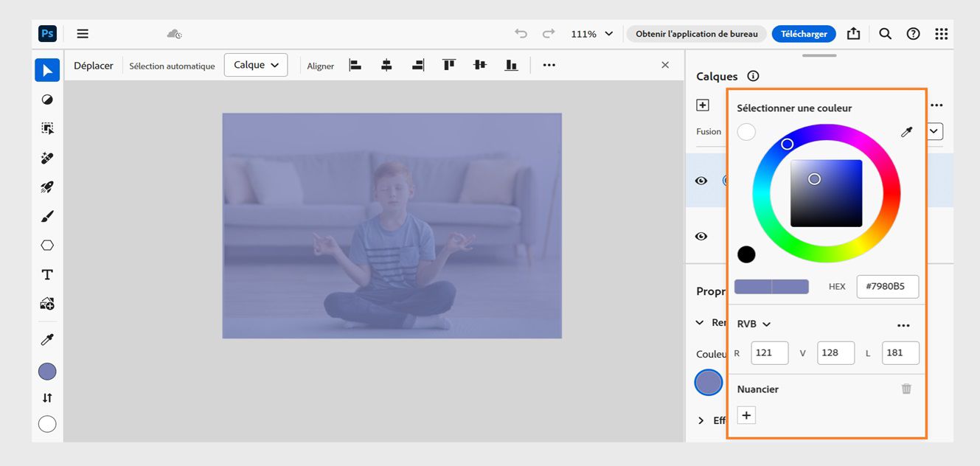Image resolution: width=980 pixels, height=466 pixels.
Task: Select the Move tool in toolbar
Action: click(x=47, y=70)
